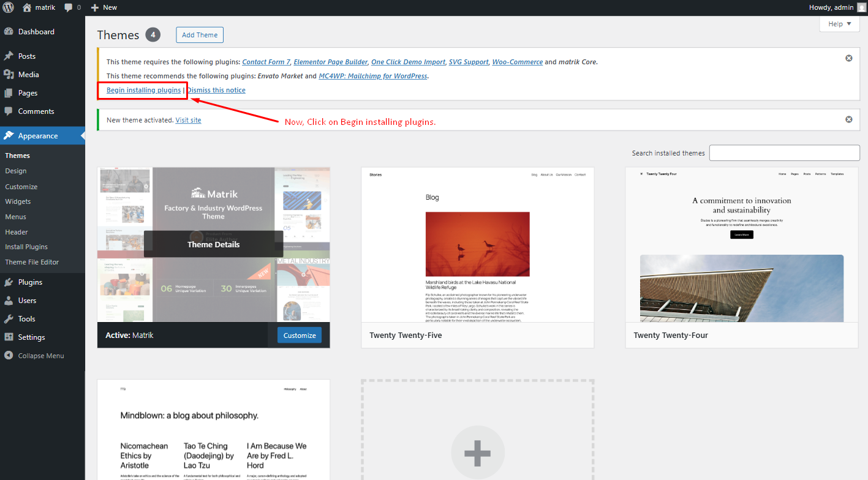Dismiss the New theme activated notice
The width and height of the screenshot is (868, 480).
[848, 119]
